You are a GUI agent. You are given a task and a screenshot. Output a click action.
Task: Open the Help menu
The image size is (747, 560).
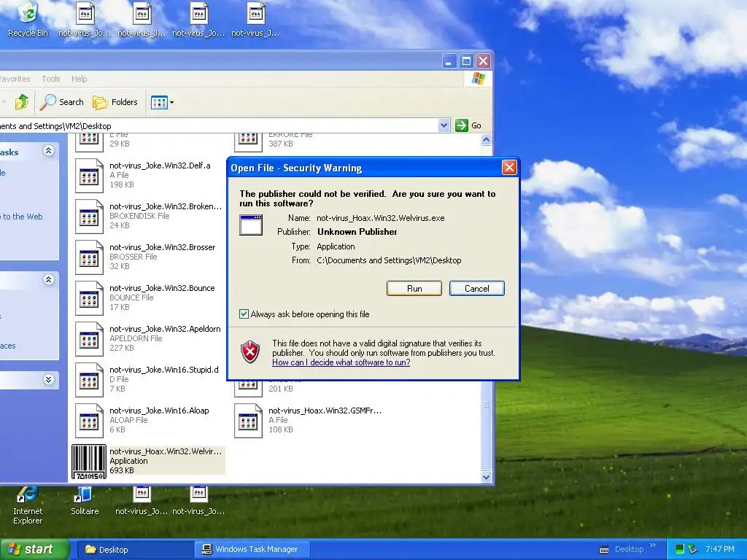click(79, 79)
